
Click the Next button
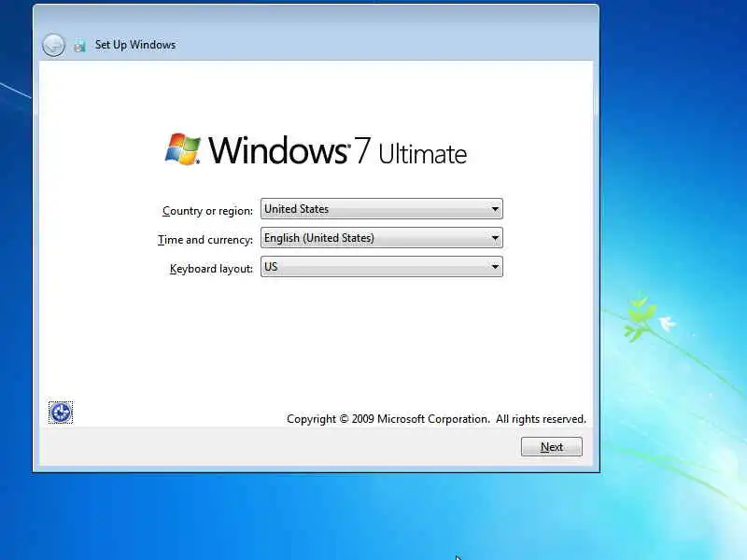click(x=552, y=447)
